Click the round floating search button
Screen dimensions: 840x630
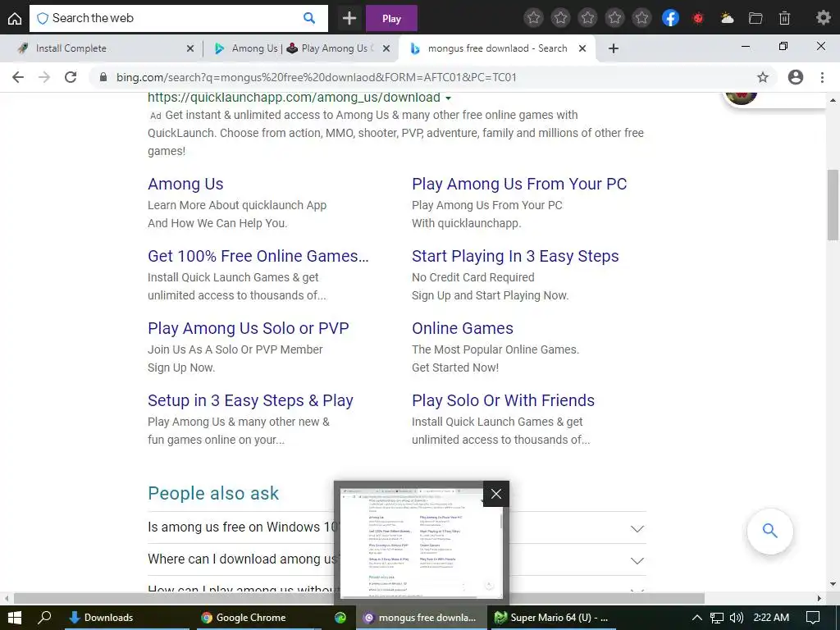coord(769,531)
